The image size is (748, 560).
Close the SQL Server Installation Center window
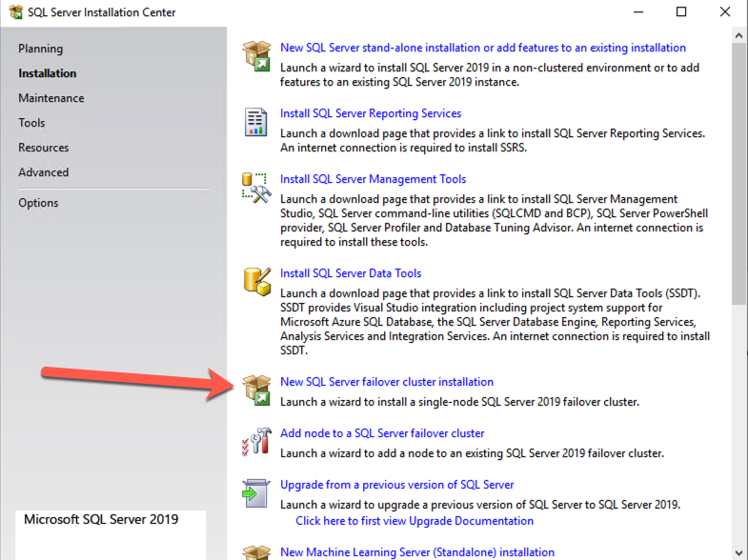tap(724, 12)
